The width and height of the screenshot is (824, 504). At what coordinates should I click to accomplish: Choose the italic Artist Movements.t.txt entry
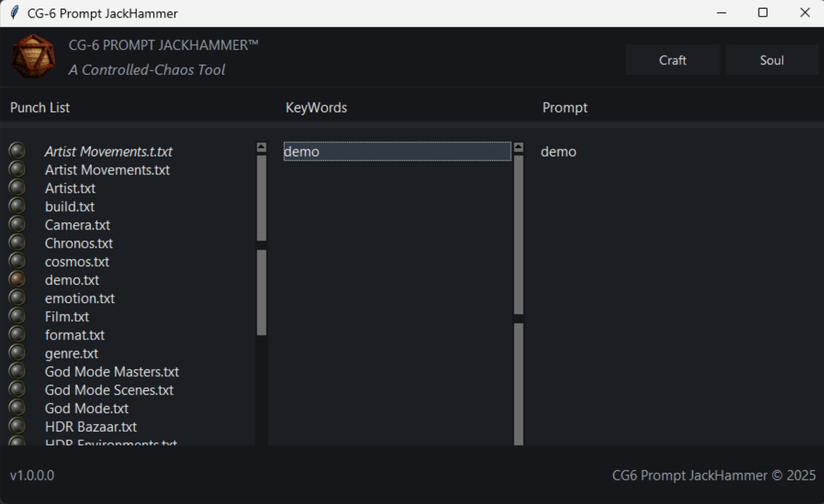[108, 151]
